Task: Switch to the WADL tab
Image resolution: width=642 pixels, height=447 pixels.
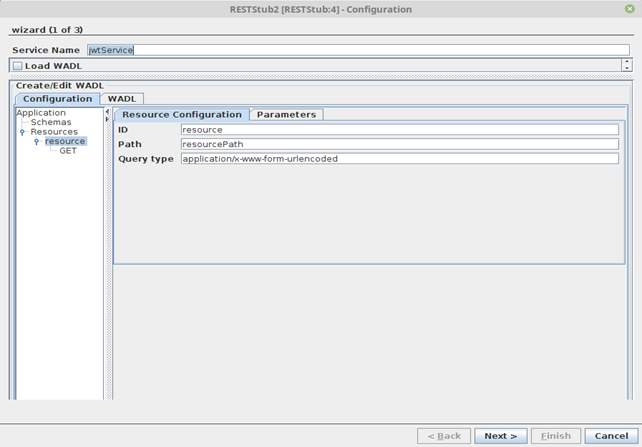Action: click(122, 99)
